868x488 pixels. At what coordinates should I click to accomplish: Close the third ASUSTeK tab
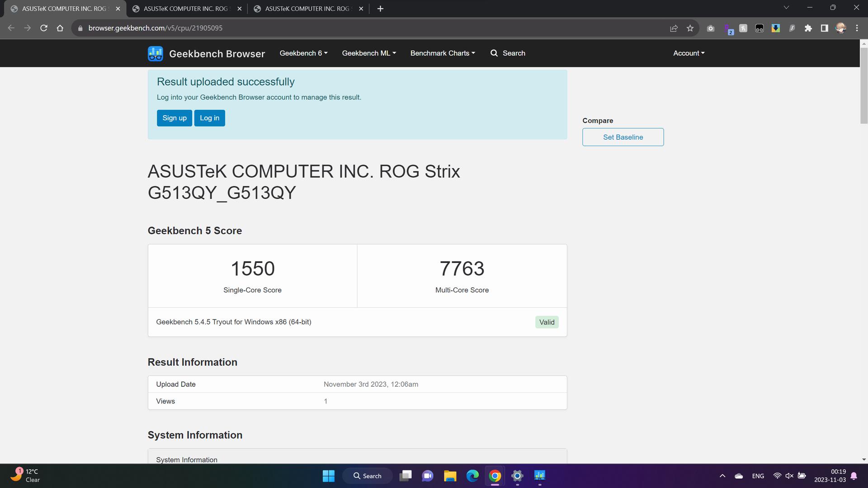361,9
